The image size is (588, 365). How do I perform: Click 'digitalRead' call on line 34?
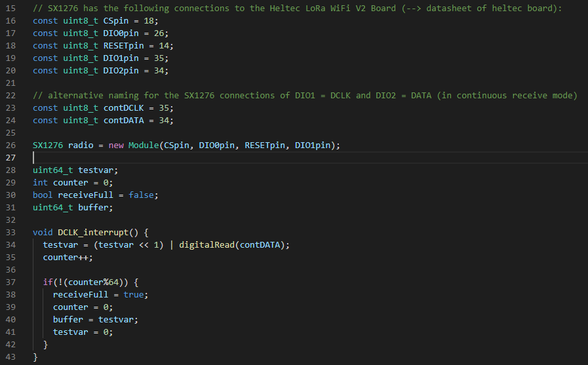click(206, 244)
